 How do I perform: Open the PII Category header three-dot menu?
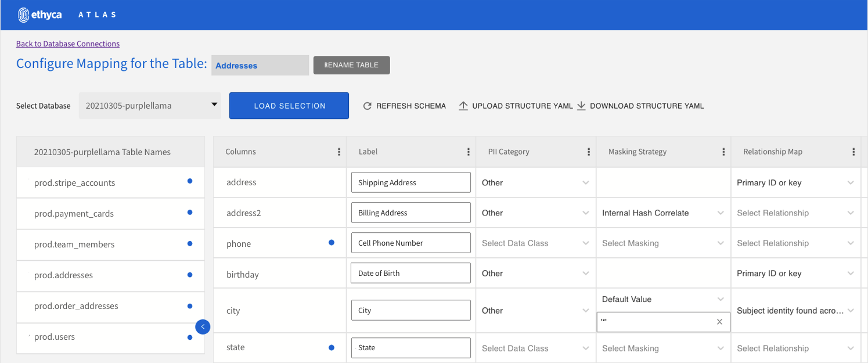[589, 152]
